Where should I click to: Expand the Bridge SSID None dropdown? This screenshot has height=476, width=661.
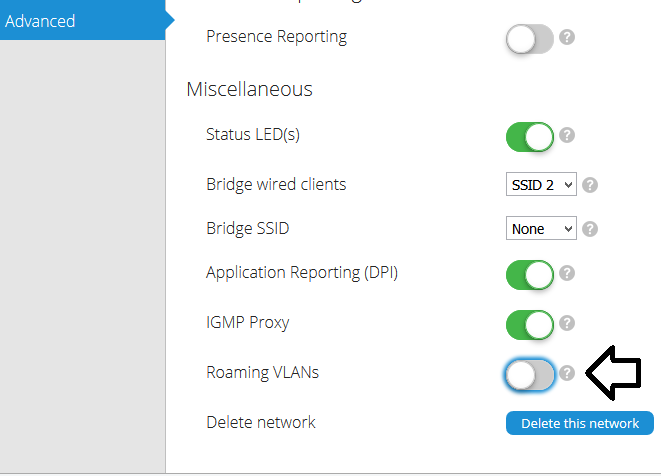541,228
